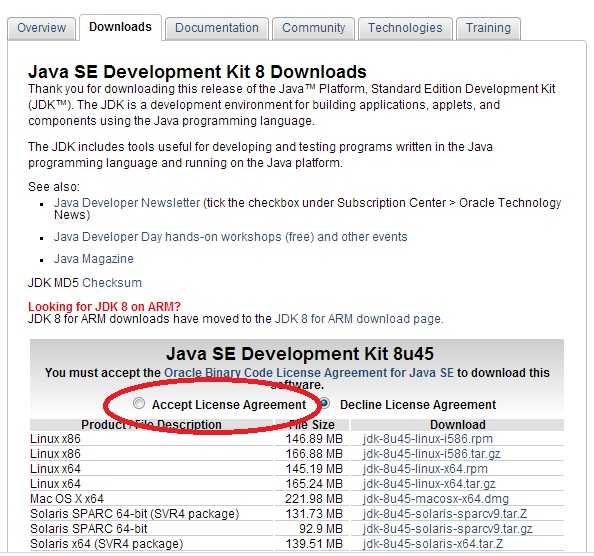
Task: Click the Mac OS X x64 row label
Action: pyautogui.click(x=67, y=499)
